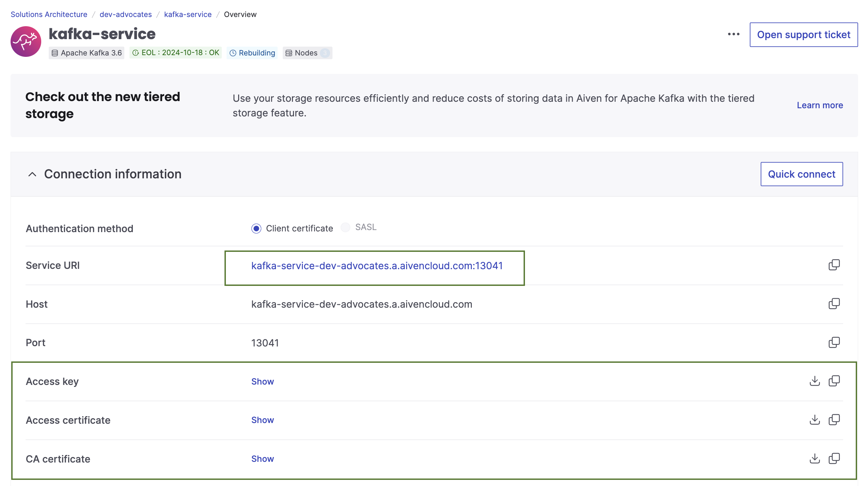Screen dimensions: 868x486
Task: Open the overflow options menu
Action: pos(733,34)
